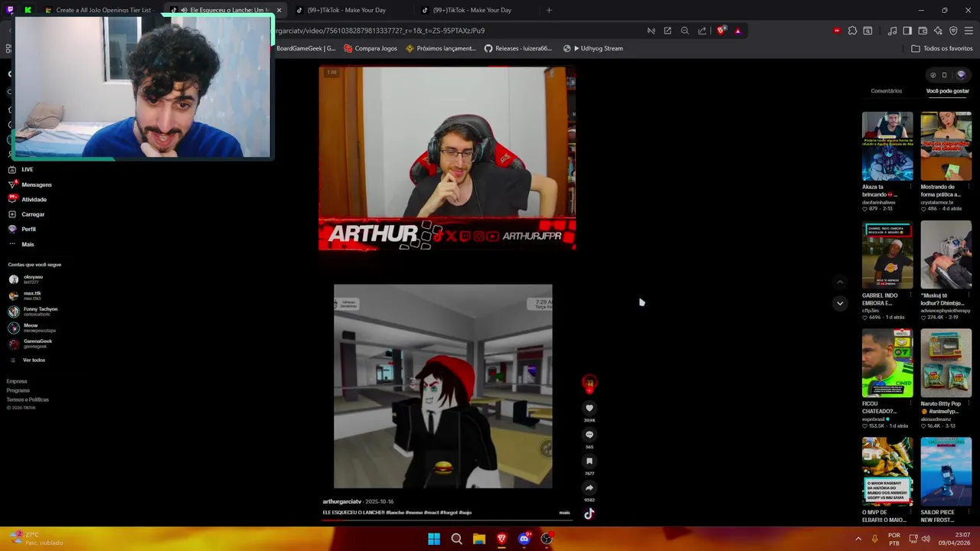Open red YouTube extension icon

pos(837,31)
